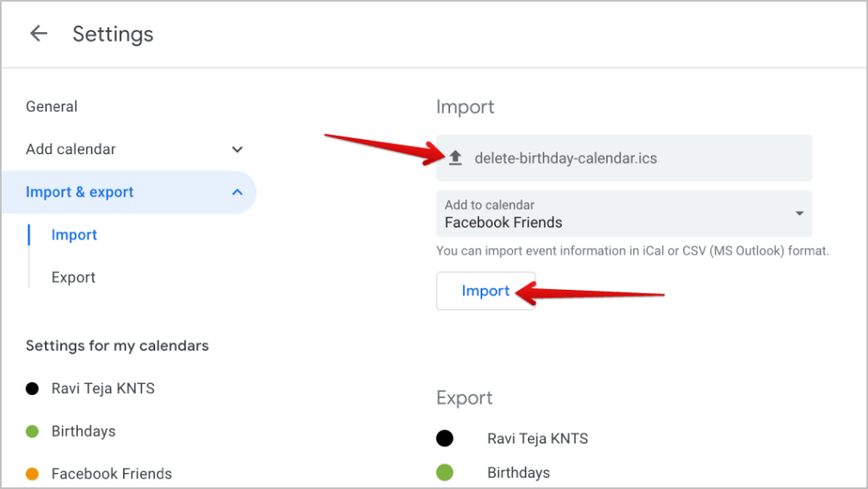The width and height of the screenshot is (868, 489).
Task: Click the Export section heading
Action: pyautogui.click(x=464, y=397)
